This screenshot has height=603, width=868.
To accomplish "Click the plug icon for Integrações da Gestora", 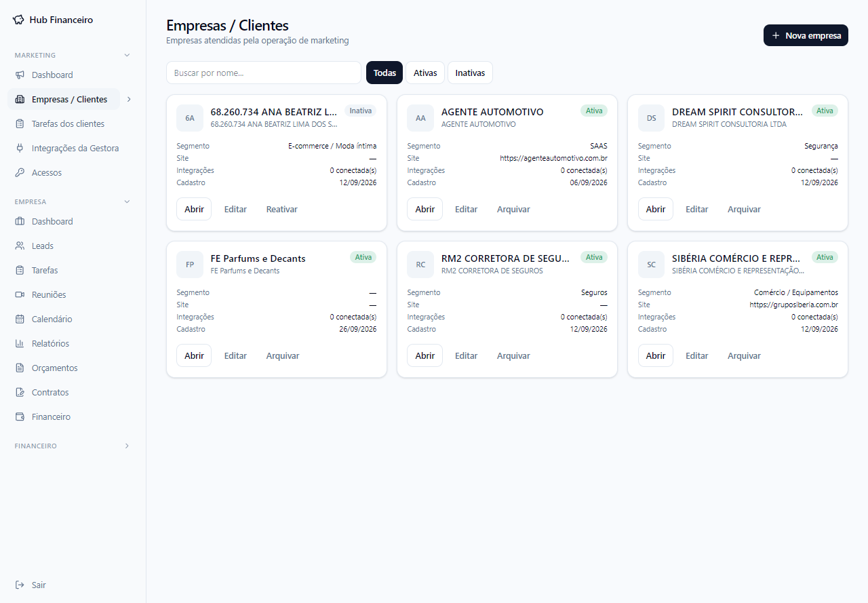I will pos(20,148).
